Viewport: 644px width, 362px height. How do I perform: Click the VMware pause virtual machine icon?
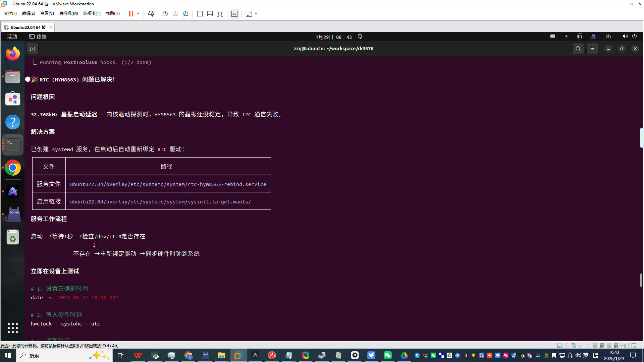click(131, 14)
